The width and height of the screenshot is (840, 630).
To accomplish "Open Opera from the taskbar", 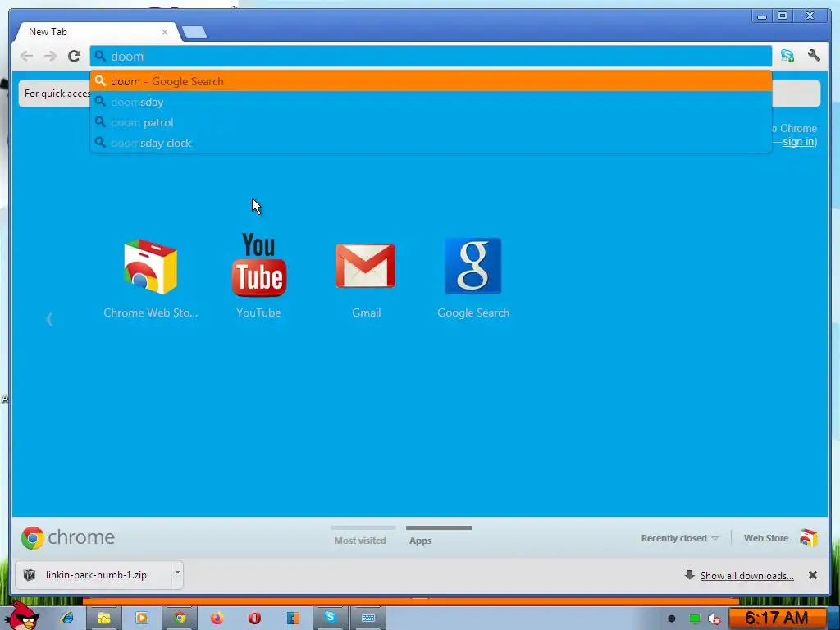I will click(x=254, y=619).
